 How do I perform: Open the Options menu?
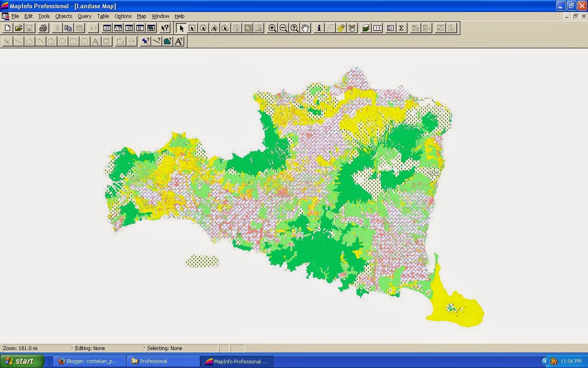pyautogui.click(x=123, y=16)
